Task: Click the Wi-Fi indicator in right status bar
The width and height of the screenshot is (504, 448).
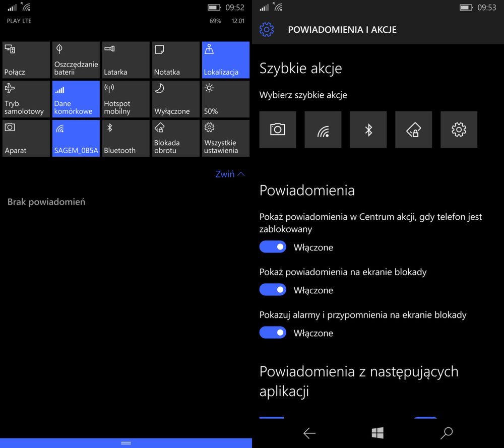Action: click(x=278, y=7)
